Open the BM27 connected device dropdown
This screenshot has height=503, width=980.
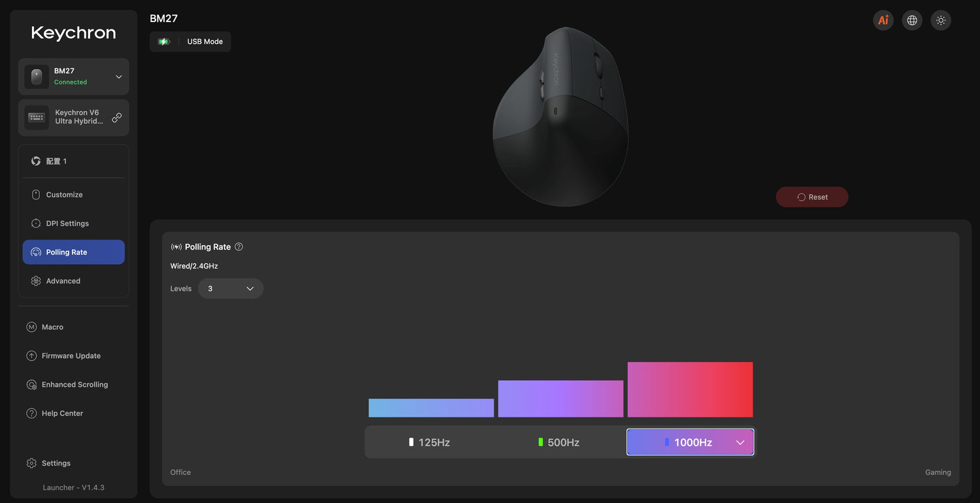(73, 76)
